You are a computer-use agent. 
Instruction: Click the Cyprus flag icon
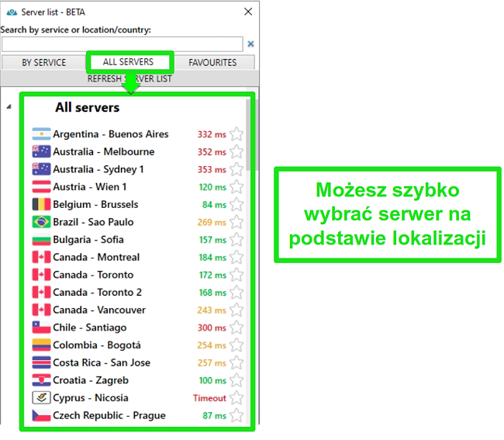tap(41, 398)
